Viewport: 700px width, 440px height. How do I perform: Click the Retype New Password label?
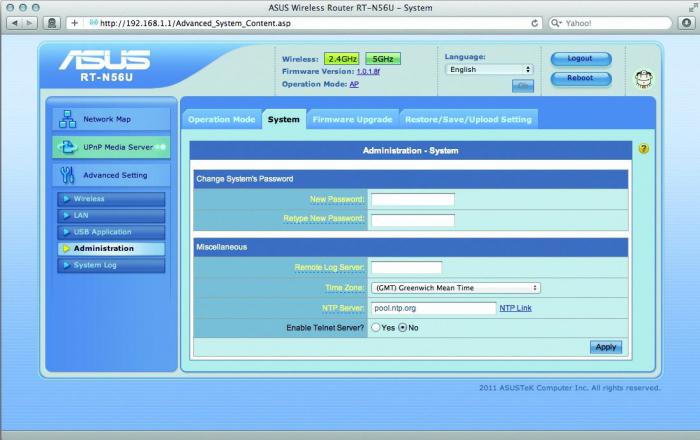click(324, 218)
